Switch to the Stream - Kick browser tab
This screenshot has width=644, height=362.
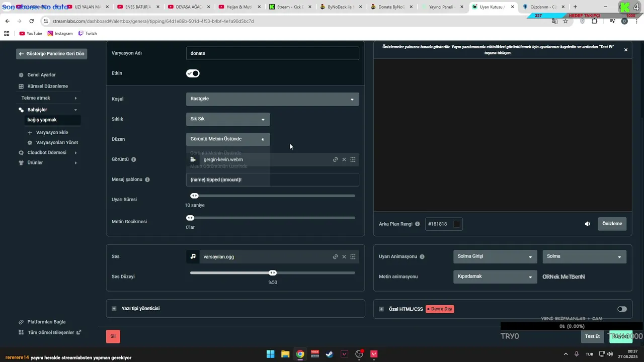tap(290, 7)
